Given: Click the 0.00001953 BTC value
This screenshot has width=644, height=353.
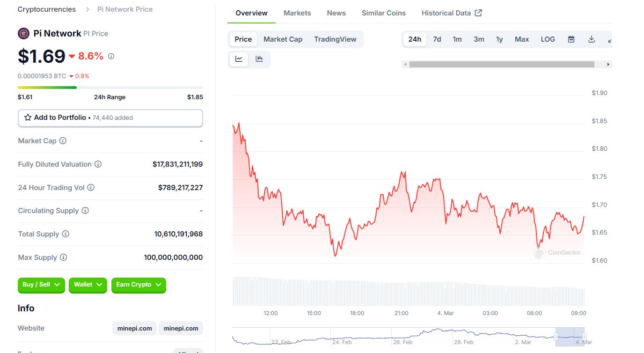Looking at the screenshot, I should [x=42, y=76].
